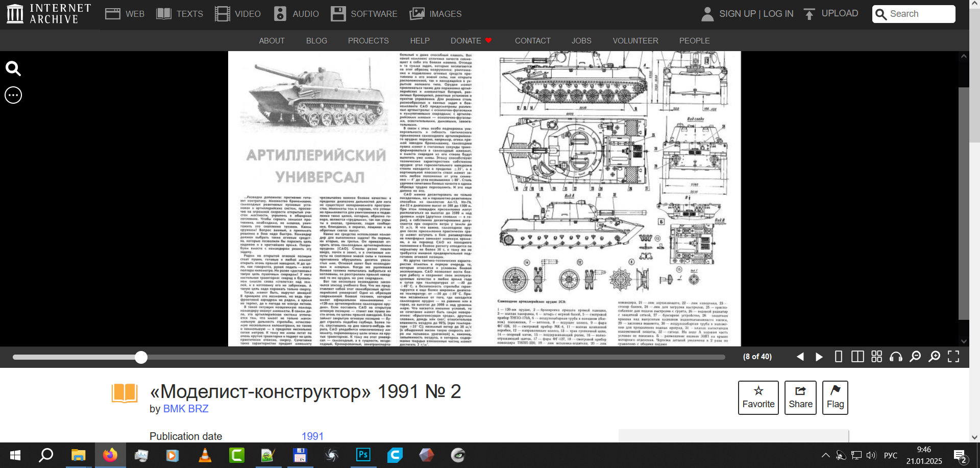Open the Web section
Screen dimensions: 980x468
tap(125, 14)
